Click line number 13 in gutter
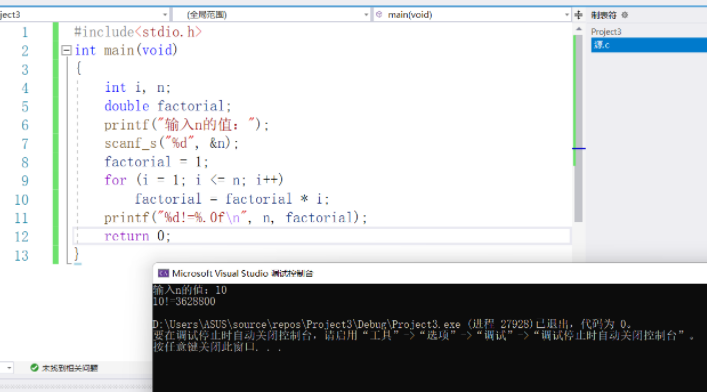The width and height of the screenshot is (707, 392). pos(21,256)
